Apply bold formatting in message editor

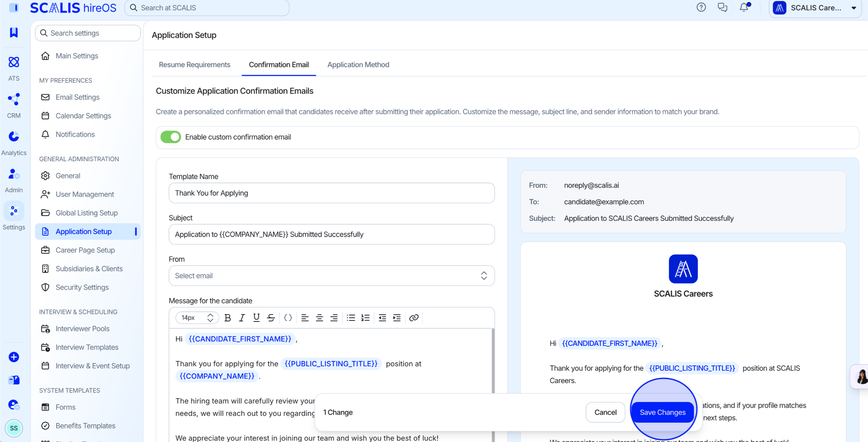pos(227,318)
